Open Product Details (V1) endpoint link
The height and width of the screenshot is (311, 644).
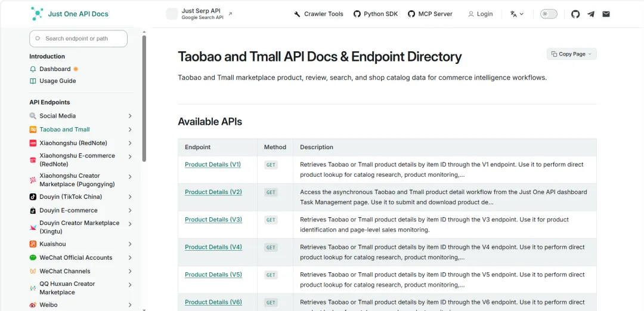click(x=213, y=165)
